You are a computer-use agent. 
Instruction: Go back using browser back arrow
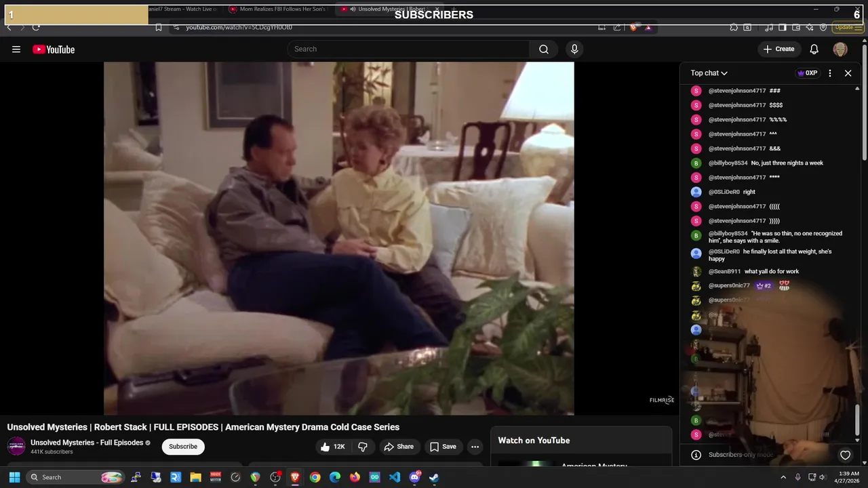click(9, 27)
